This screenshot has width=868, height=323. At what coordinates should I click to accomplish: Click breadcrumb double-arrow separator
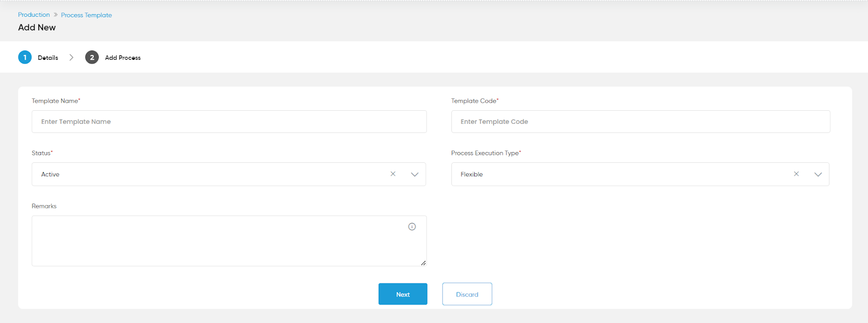coord(55,15)
